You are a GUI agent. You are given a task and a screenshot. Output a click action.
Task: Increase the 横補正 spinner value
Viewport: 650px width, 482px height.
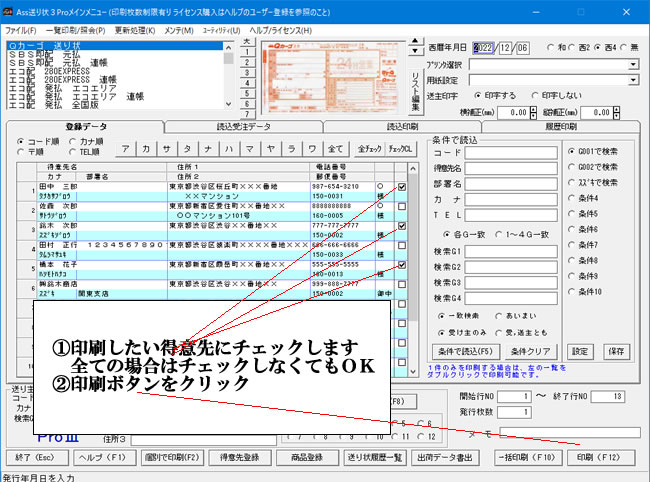pos(532,109)
